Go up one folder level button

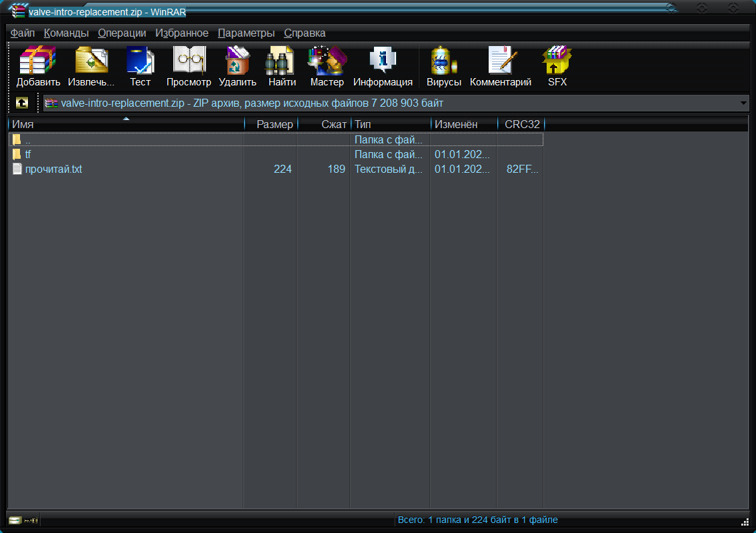point(22,103)
